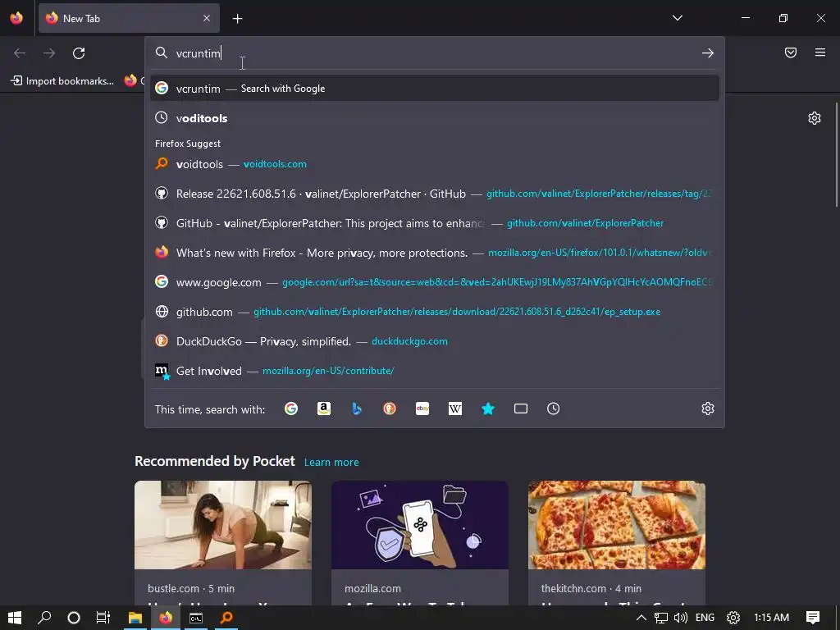Open DuckDuckGo Privacy, simplified suggestion

pos(435,340)
